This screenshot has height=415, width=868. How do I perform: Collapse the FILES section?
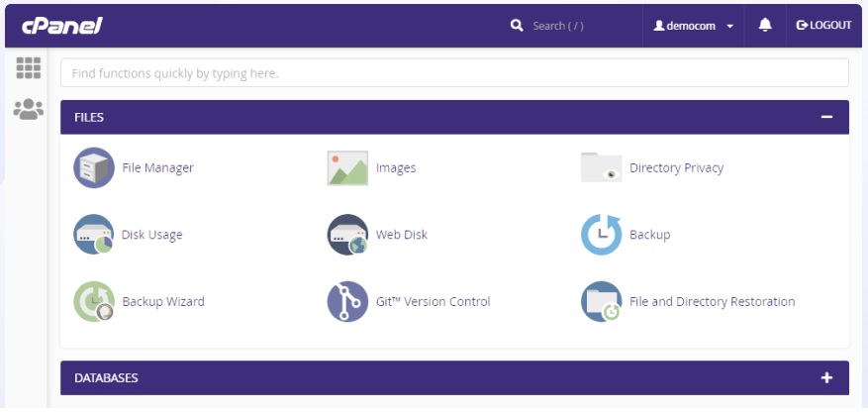[826, 117]
